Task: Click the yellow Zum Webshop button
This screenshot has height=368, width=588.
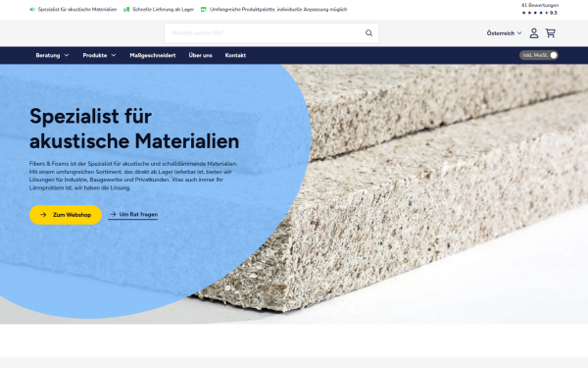Action: pos(66,215)
